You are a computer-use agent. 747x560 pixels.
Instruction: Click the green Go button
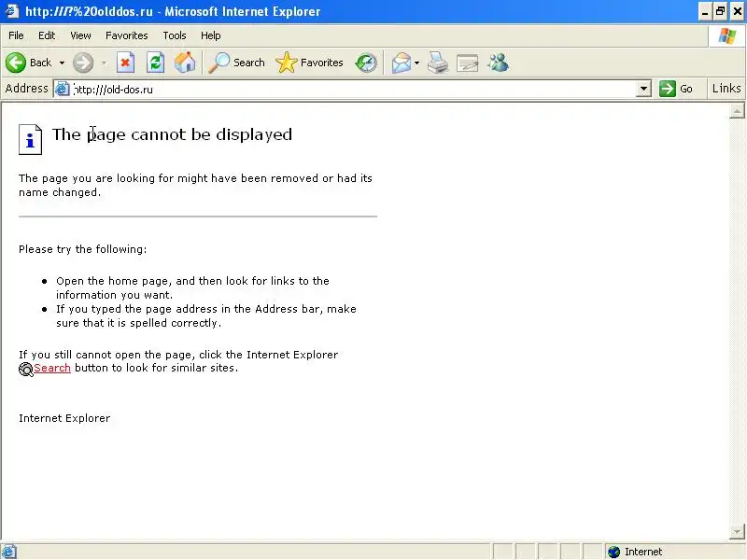(x=676, y=89)
